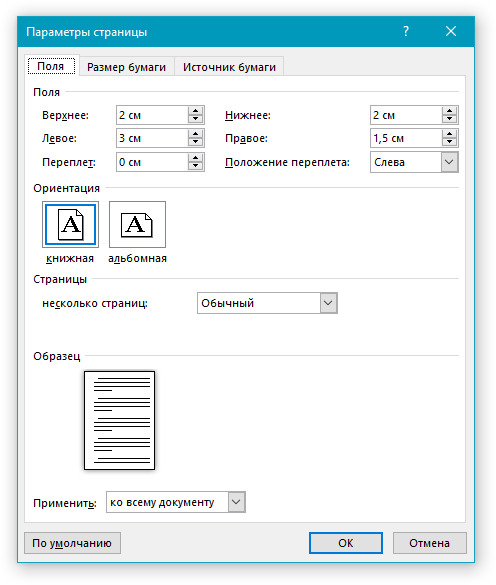Click the help question mark icon

coord(406,31)
